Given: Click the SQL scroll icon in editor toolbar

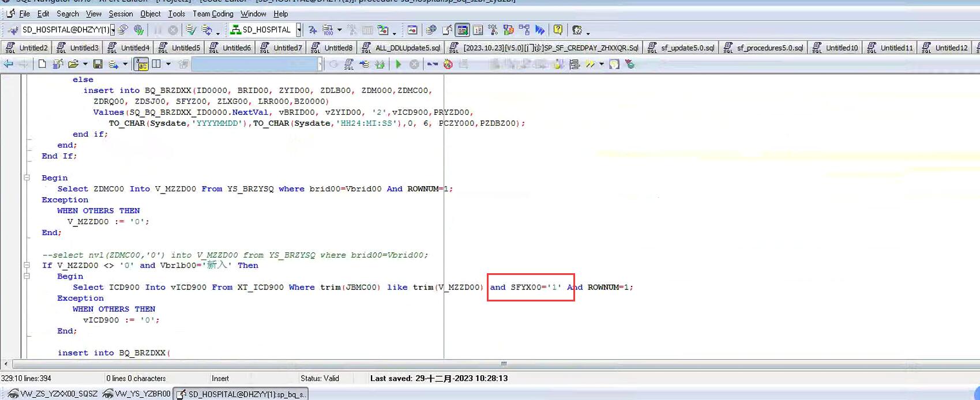Looking at the screenshot, I should click(x=349, y=64).
